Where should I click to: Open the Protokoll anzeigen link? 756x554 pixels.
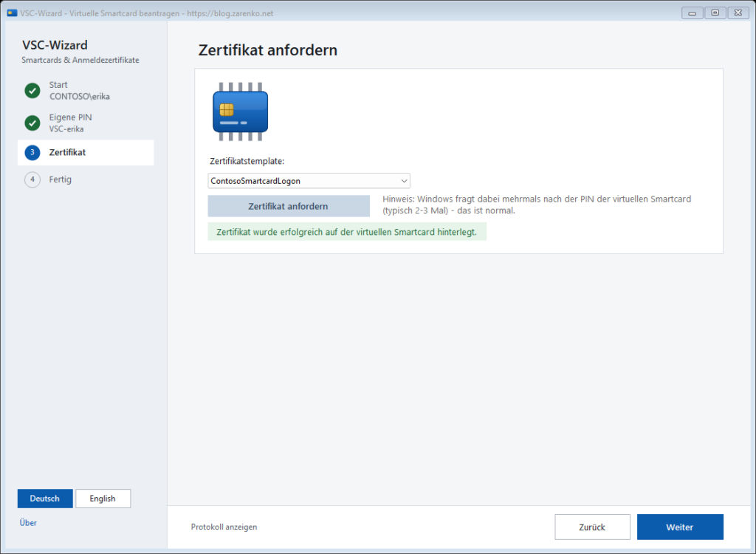click(x=224, y=527)
